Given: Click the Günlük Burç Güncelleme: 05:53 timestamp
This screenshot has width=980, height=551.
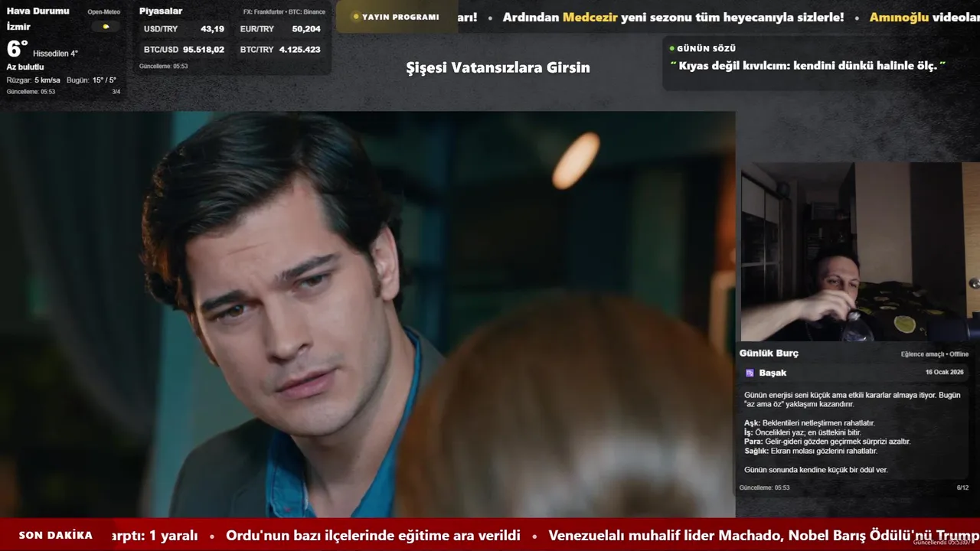Looking at the screenshot, I should click(x=764, y=487).
